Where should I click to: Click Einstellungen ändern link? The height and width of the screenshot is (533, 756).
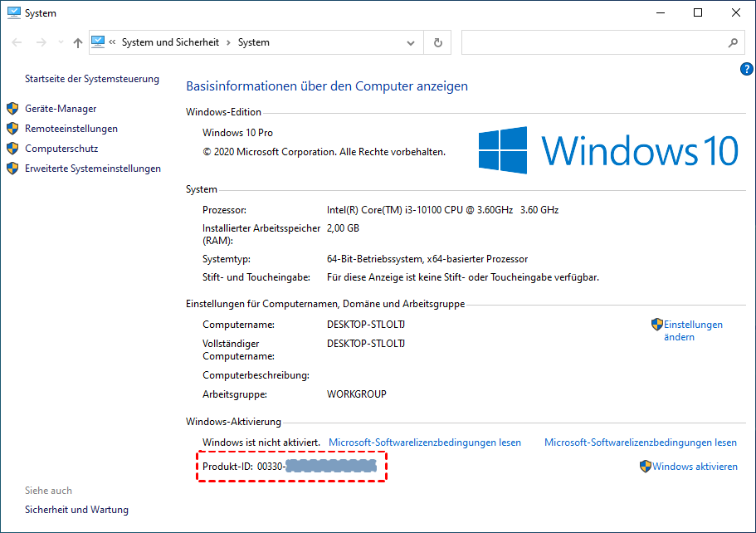[693, 330]
